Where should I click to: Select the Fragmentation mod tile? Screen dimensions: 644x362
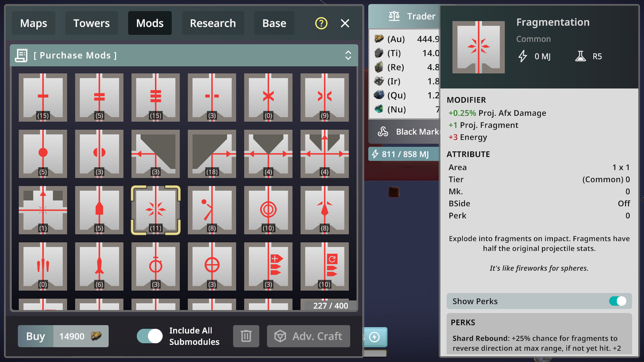(x=156, y=210)
